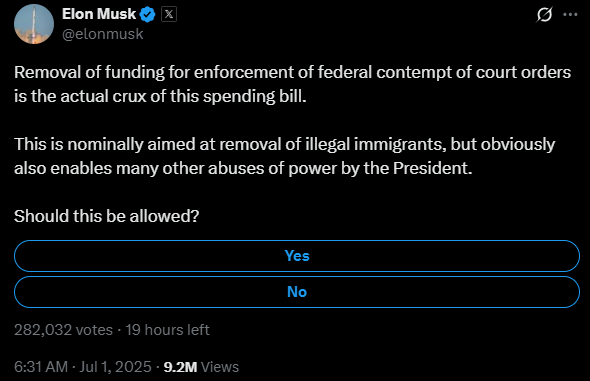Vote No in the poll
The height and width of the screenshot is (381, 590).
click(297, 292)
